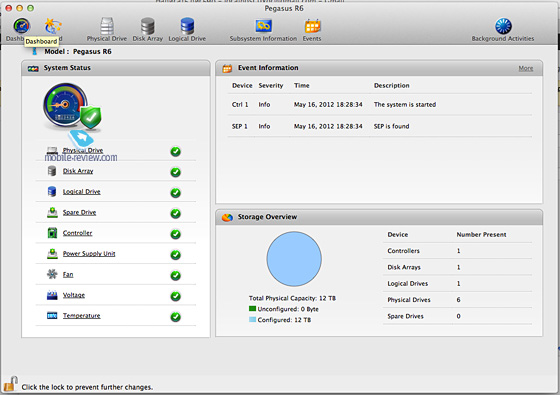Image resolution: width=560 pixels, height=395 pixels.
Task: Click the Logical Drives row in Storage Overview
Action: (458, 284)
